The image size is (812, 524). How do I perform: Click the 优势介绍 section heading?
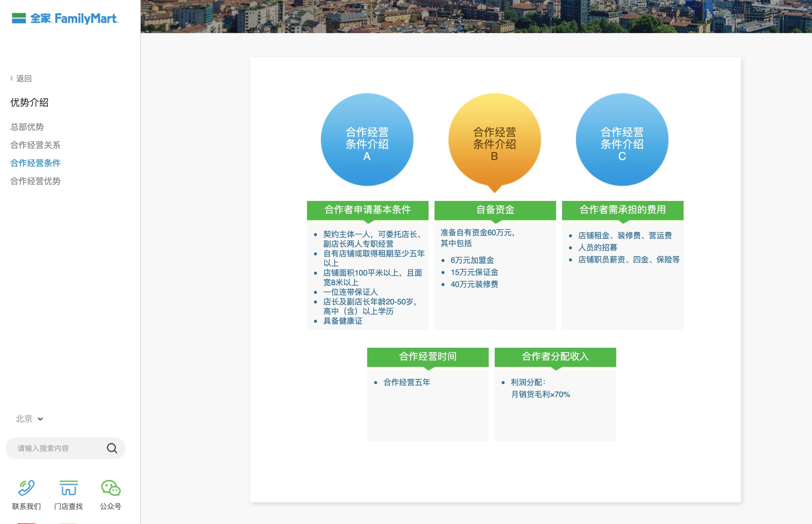(29, 102)
